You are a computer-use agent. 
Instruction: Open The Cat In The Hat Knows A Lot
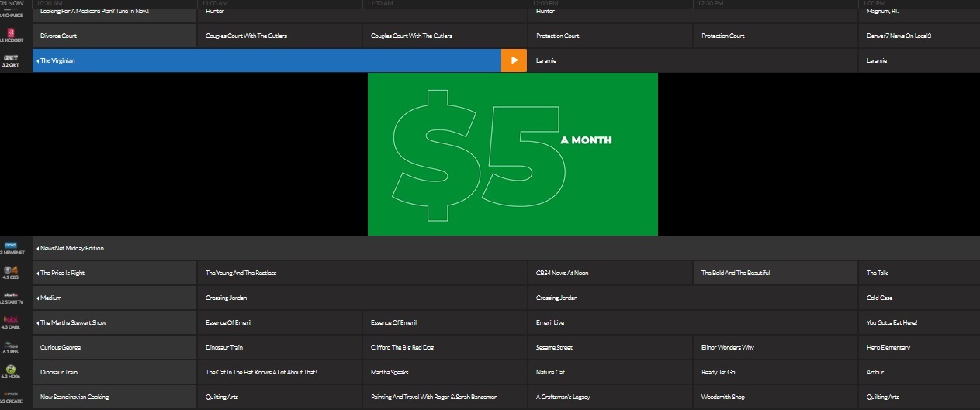pyautogui.click(x=279, y=372)
